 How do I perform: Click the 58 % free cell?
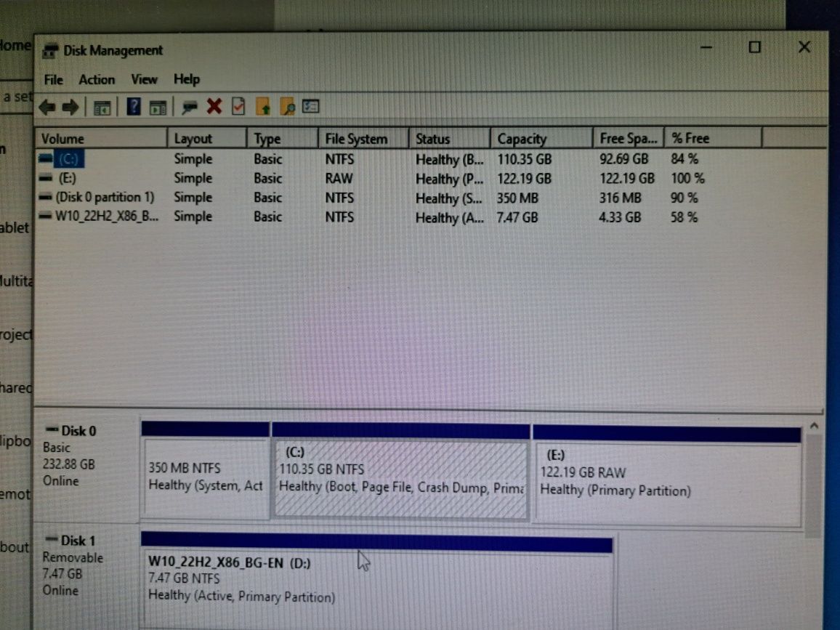[x=684, y=217]
